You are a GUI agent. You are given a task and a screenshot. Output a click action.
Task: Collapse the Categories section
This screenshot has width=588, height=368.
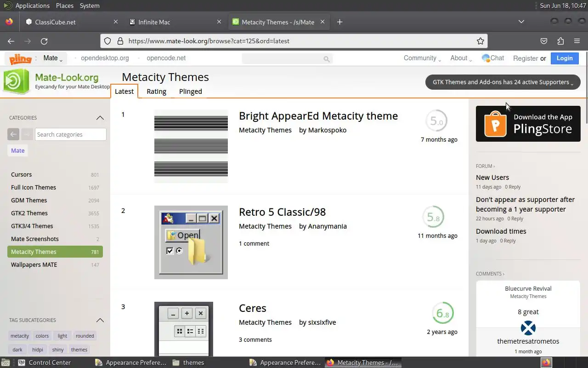pos(100,118)
